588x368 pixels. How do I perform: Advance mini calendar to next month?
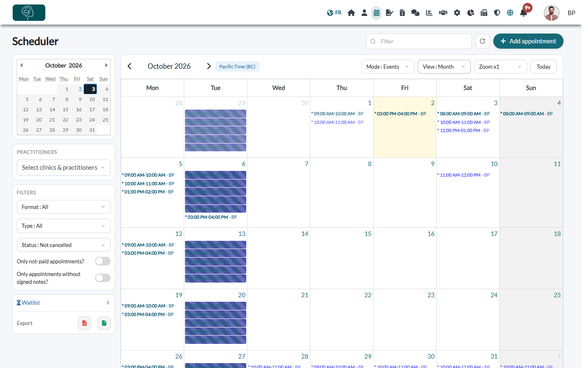pos(106,65)
